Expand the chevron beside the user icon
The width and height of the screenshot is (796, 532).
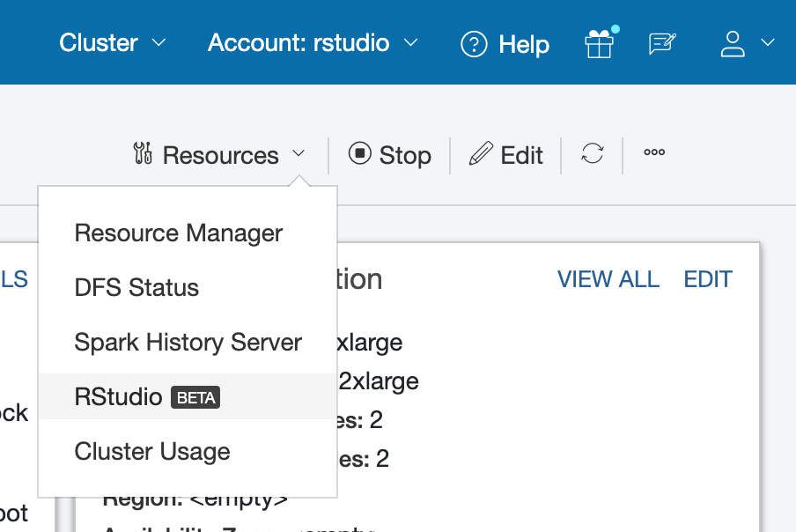point(767,43)
